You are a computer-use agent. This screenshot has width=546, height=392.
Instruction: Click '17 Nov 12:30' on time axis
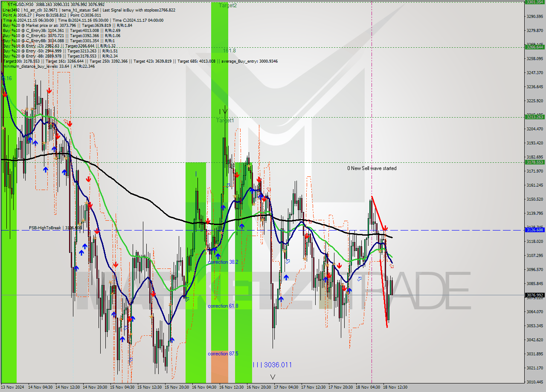tap(314, 387)
